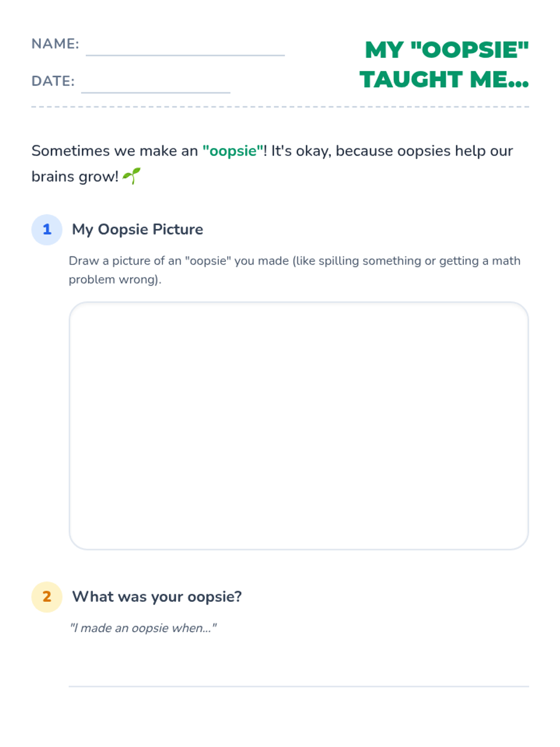Screen dimensions: 560x747
Task: Click the "Sometimes we make an" intro text
Action: 115,151
